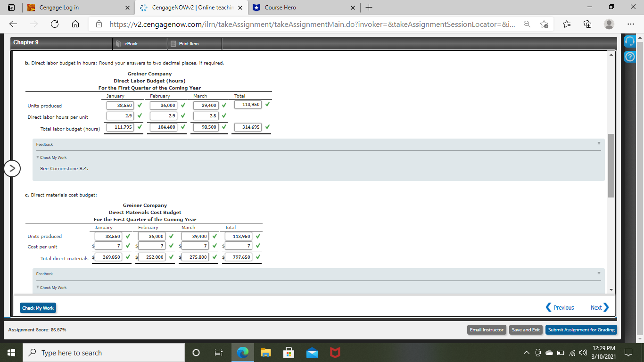Open the tab actions menu icon

pos(11,8)
